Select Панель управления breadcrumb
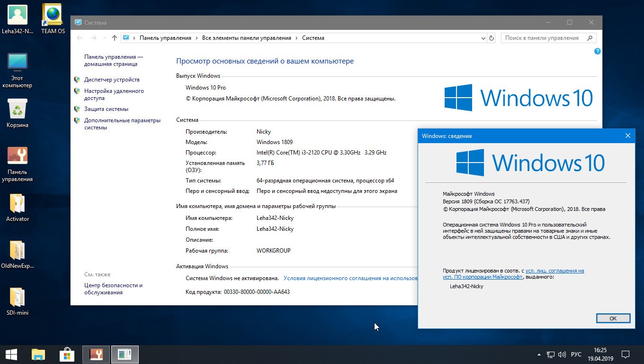Viewport: 644px width, 364px height. click(165, 38)
